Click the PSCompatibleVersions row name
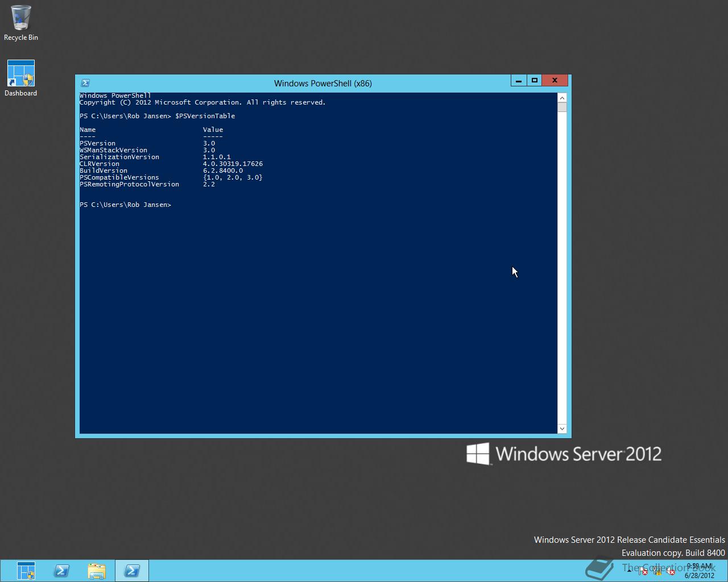The width and height of the screenshot is (728, 582). click(x=119, y=177)
